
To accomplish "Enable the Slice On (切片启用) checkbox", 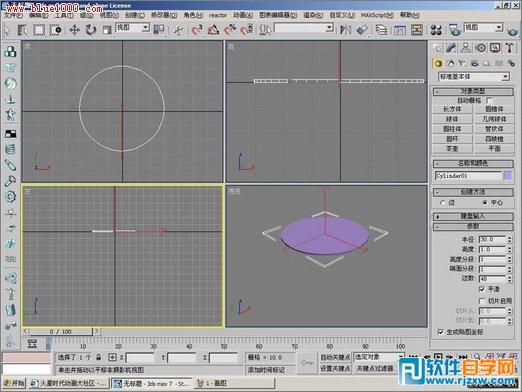I will (x=482, y=301).
